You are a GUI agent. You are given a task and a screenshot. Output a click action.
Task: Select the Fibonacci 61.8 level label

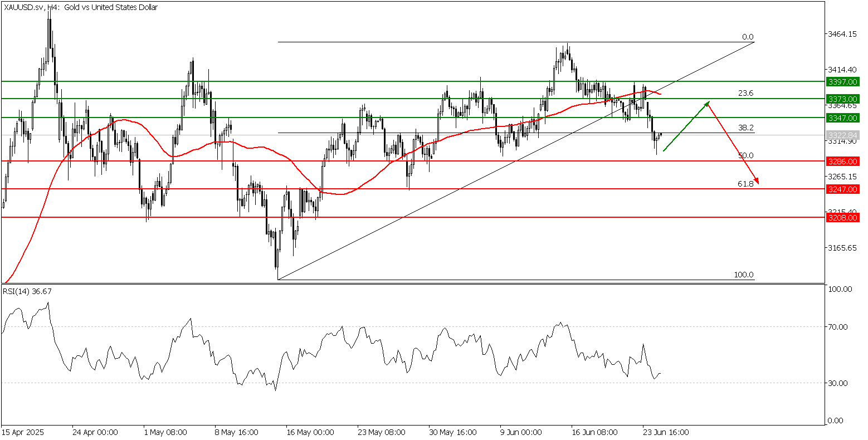pos(745,183)
